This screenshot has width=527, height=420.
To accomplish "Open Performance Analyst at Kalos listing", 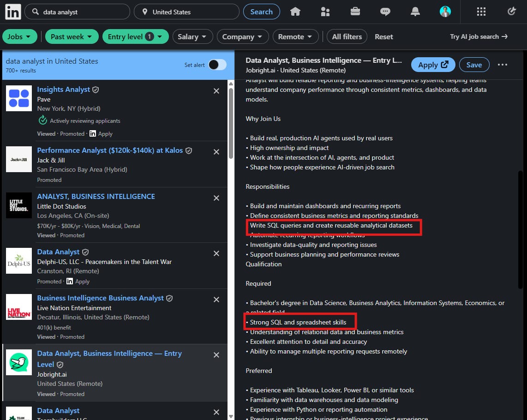I will 110,150.
